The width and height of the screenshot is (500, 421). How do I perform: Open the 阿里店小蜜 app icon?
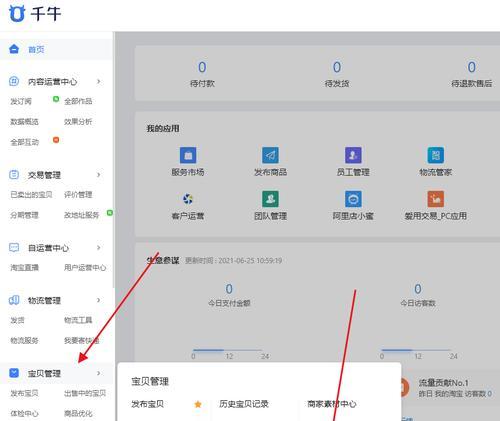tap(353, 199)
